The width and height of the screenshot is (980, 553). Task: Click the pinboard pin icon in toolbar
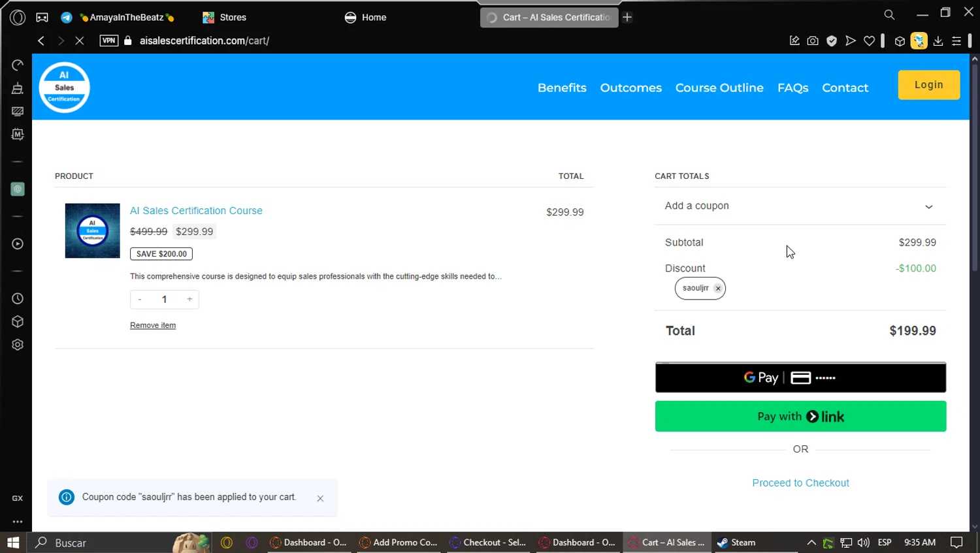pyautogui.click(x=794, y=40)
